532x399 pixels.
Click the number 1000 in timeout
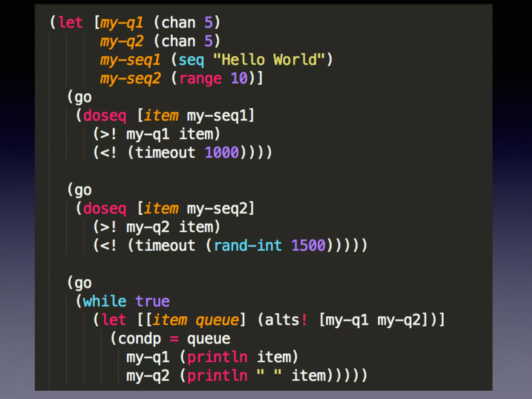[222, 152]
